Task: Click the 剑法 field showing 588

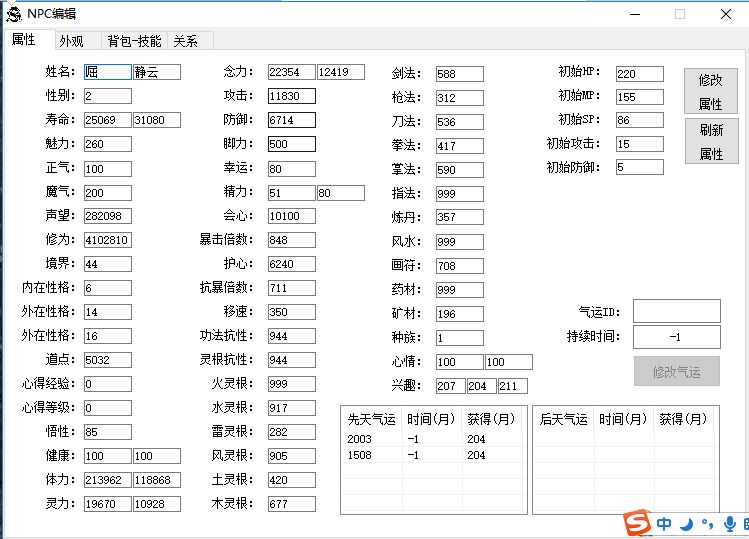Action: (x=460, y=74)
